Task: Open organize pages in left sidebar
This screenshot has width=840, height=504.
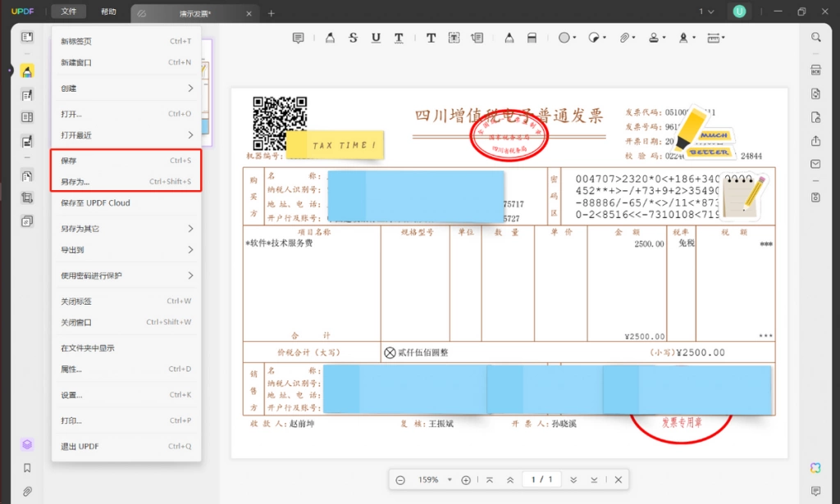Action: point(27,175)
